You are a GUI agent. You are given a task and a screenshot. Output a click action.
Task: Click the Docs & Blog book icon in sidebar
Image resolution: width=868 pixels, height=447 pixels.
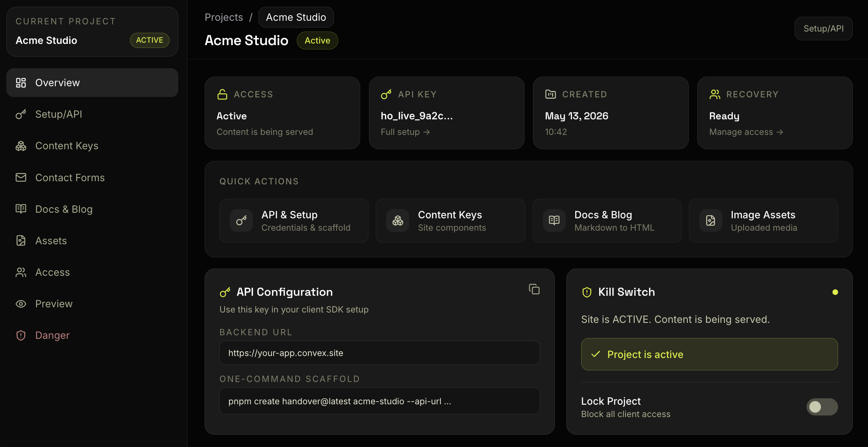21,209
